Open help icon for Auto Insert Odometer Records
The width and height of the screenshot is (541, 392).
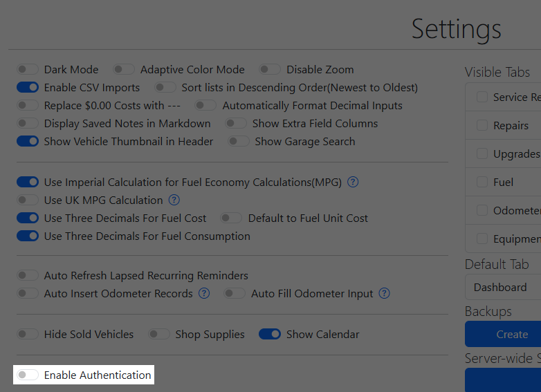tap(204, 294)
